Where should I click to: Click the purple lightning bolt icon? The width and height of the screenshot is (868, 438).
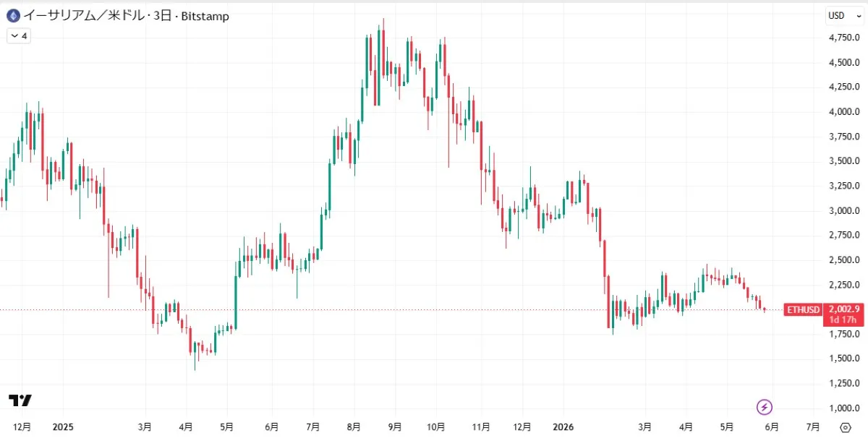tap(765, 407)
